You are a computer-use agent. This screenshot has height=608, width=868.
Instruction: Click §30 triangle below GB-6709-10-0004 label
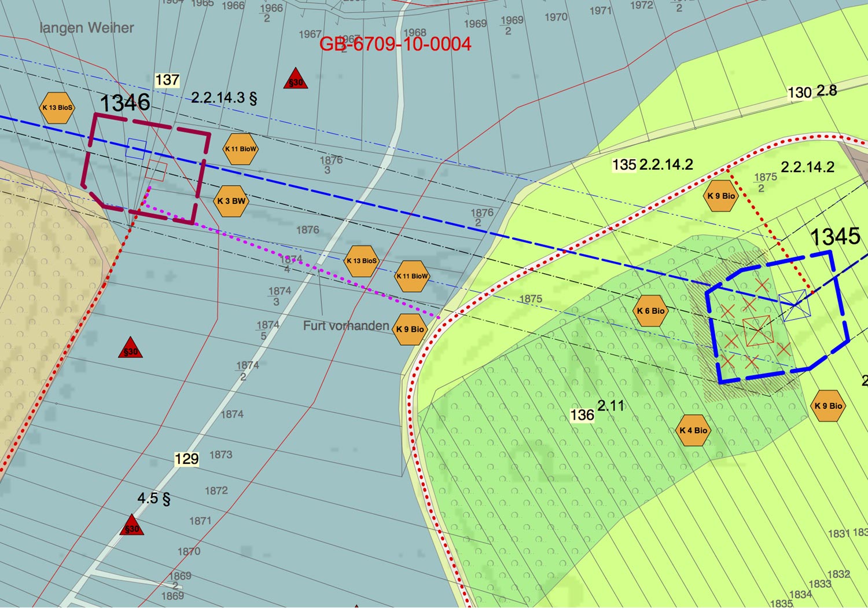click(296, 80)
